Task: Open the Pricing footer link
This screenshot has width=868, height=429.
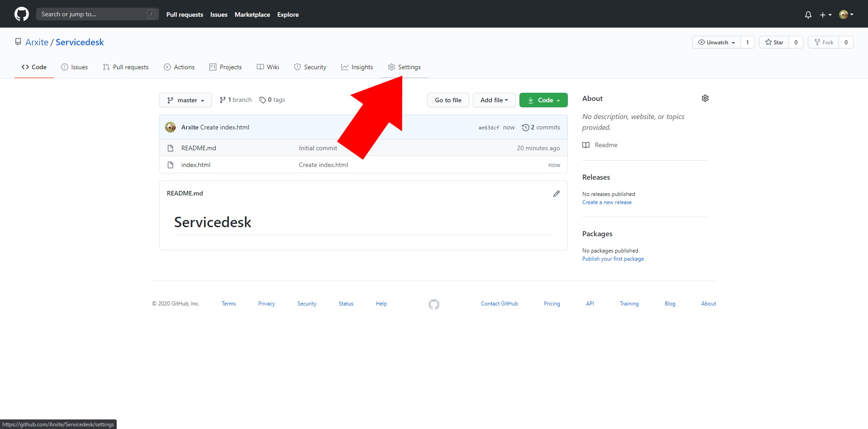Action: (552, 304)
